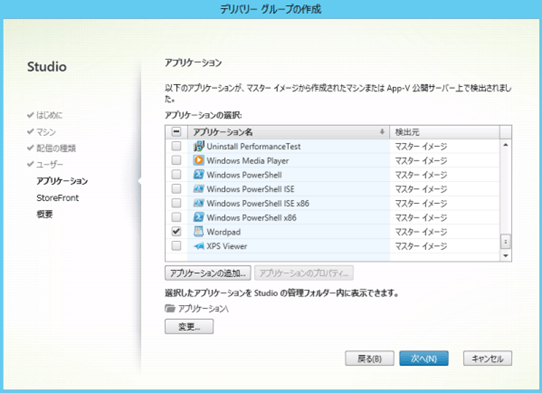
Task: Check the XPS Viewer checkbox
Action: tap(176, 246)
